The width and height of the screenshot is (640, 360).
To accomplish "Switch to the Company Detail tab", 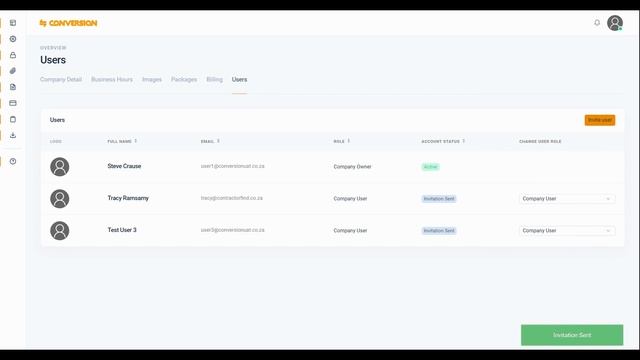I will 61,80.
